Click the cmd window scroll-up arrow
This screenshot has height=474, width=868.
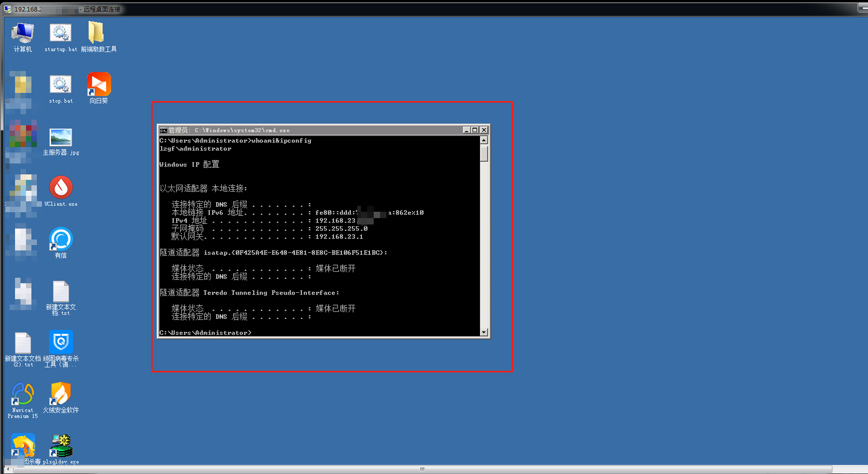[484, 140]
